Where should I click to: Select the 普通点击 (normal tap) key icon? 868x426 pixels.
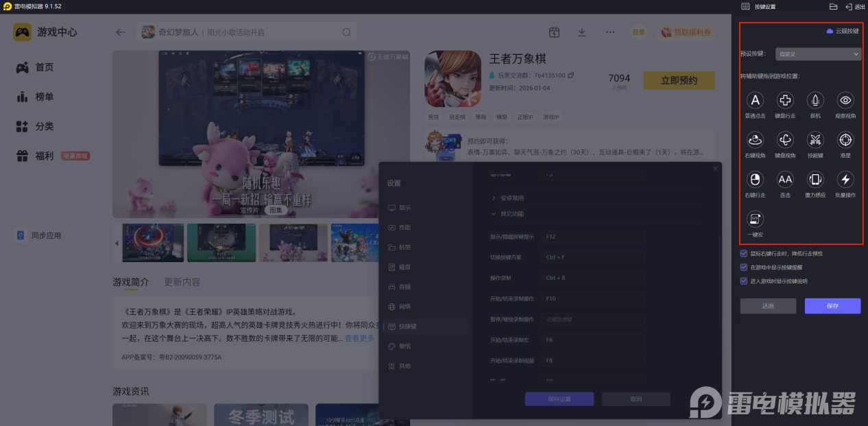[x=755, y=101]
